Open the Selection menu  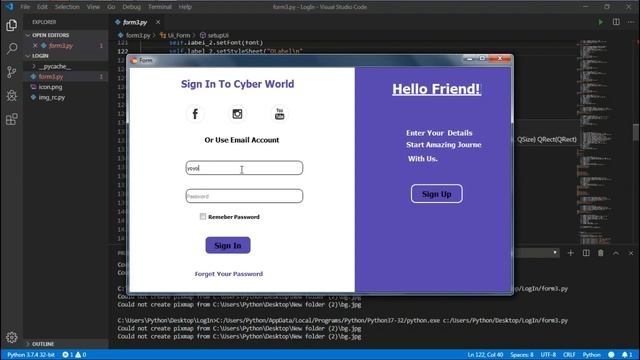tap(67, 7)
